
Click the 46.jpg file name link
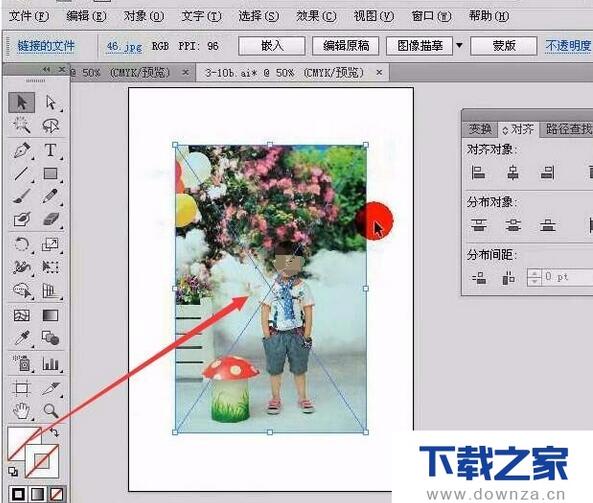click(124, 47)
